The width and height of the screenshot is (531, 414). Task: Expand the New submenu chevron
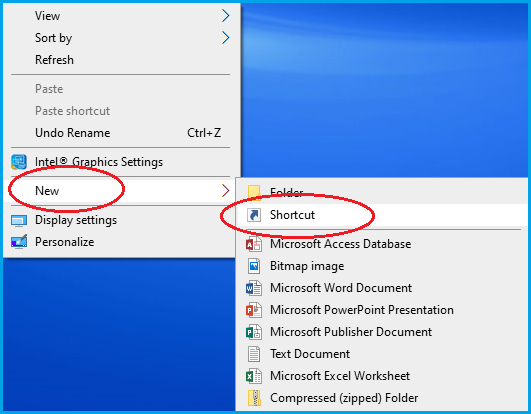point(226,191)
